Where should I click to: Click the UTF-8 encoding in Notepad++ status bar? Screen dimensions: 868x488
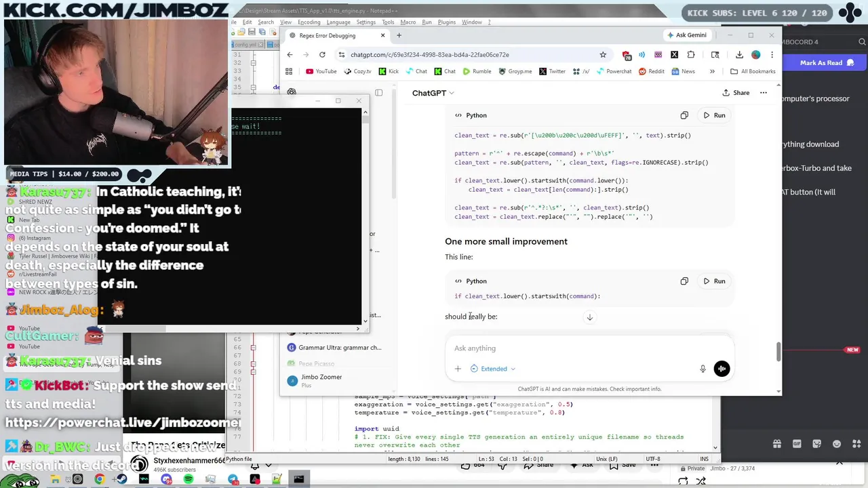(652, 459)
